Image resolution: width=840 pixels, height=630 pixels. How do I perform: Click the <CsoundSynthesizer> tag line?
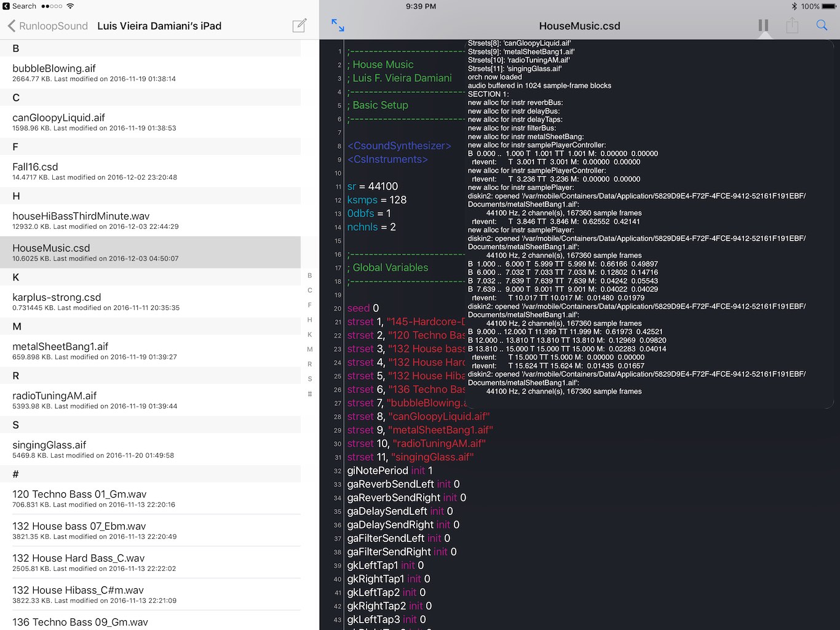399,146
